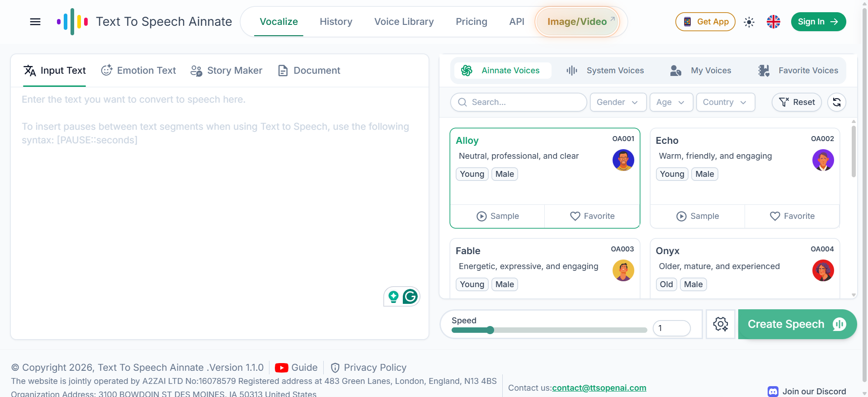The height and width of the screenshot is (397, 868).
Task: Open the hamburger menu
Action: click(35, 22)
